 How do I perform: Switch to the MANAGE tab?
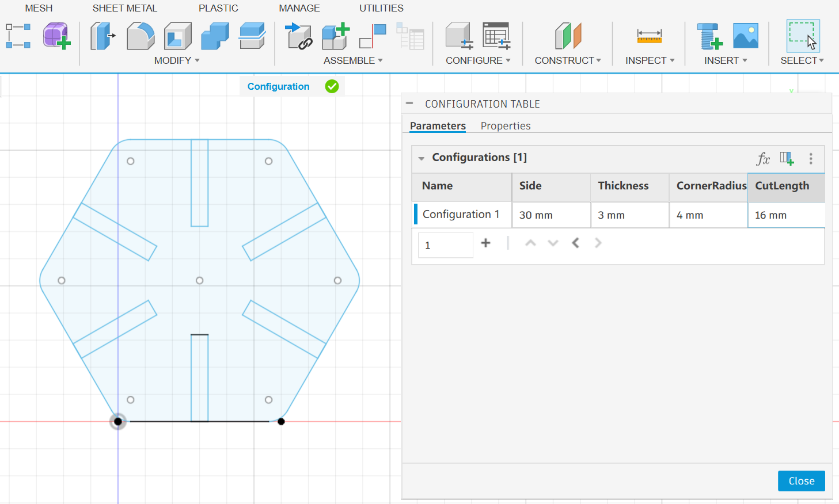click(299, 8)
